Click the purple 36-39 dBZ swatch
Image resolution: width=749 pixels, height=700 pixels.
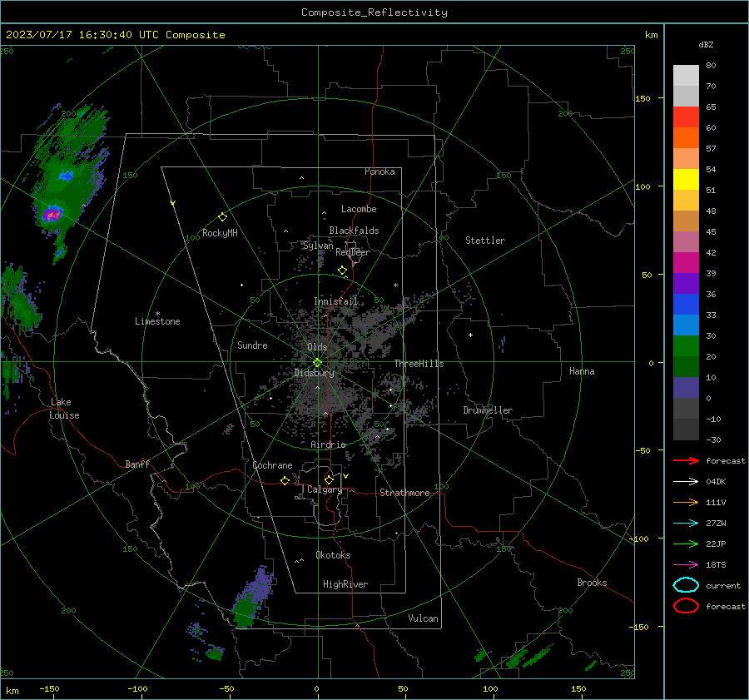pos(686,284)
